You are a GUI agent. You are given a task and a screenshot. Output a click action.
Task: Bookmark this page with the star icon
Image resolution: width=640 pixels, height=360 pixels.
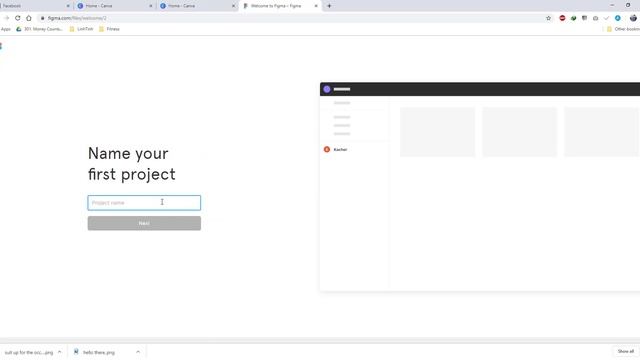[x=548, y=18]
